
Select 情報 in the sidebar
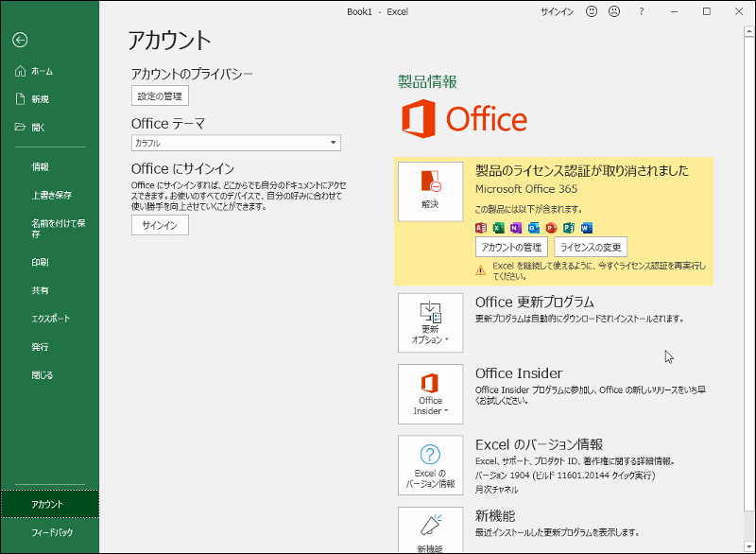tap(50, 166)
